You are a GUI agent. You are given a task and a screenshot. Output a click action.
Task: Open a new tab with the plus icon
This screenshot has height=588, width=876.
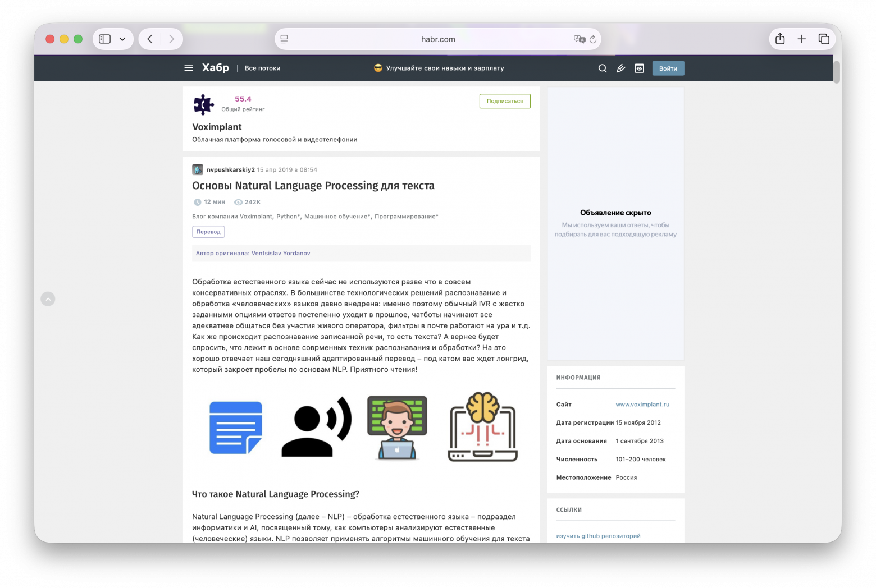point(802,39)
